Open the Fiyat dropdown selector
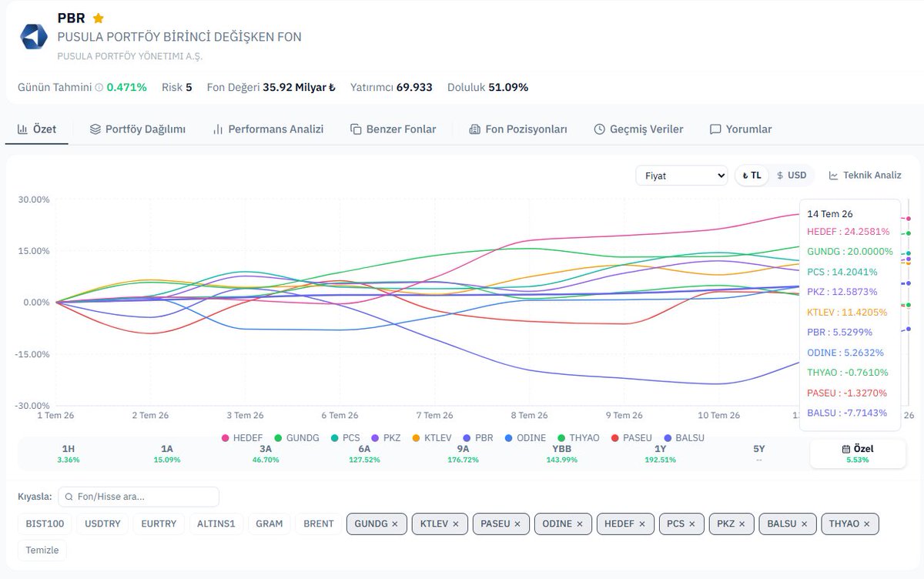The height and width of the screenshot is (579, 924). (681, 176)
